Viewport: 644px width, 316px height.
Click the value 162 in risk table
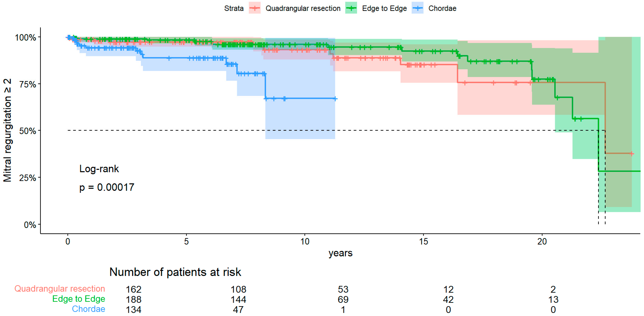pos(134,289)
